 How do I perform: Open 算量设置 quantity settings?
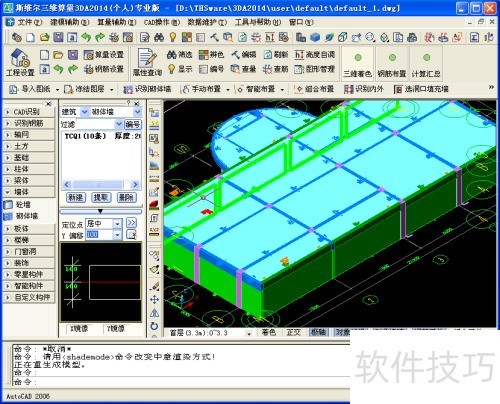[x=104, y=55]
